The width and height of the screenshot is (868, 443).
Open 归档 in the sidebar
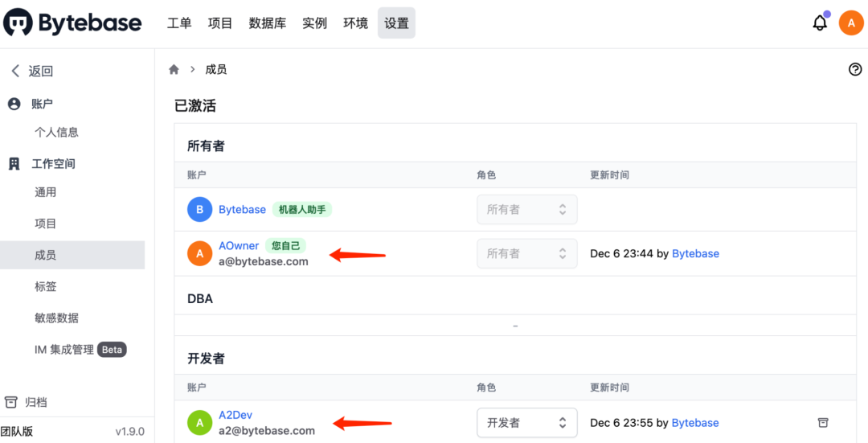(35, 402)
